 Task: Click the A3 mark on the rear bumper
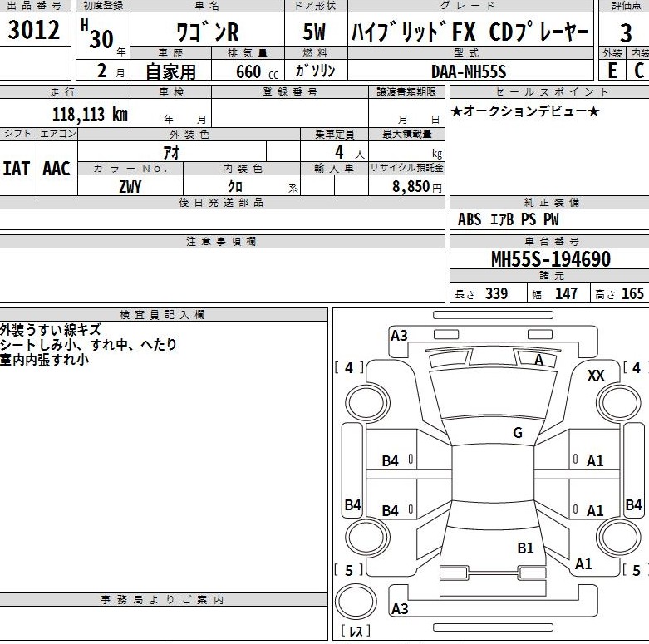pos(400,609)
